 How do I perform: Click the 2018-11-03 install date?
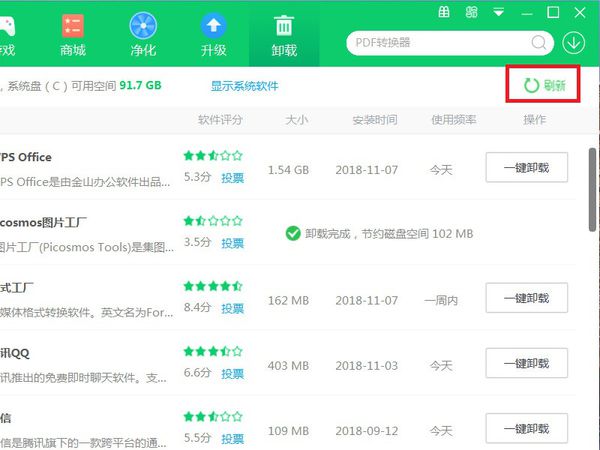[x=367, y=366]
